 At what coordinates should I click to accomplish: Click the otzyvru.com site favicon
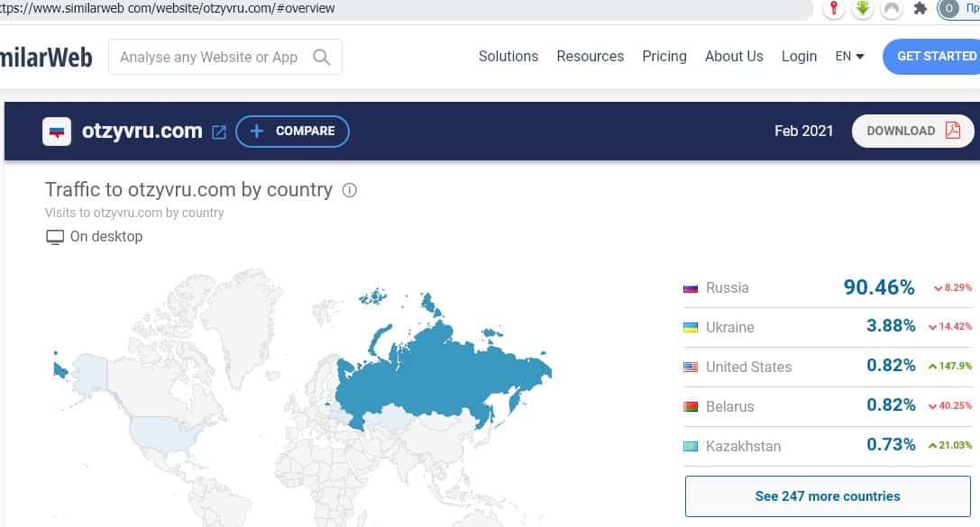pos(57,132)
